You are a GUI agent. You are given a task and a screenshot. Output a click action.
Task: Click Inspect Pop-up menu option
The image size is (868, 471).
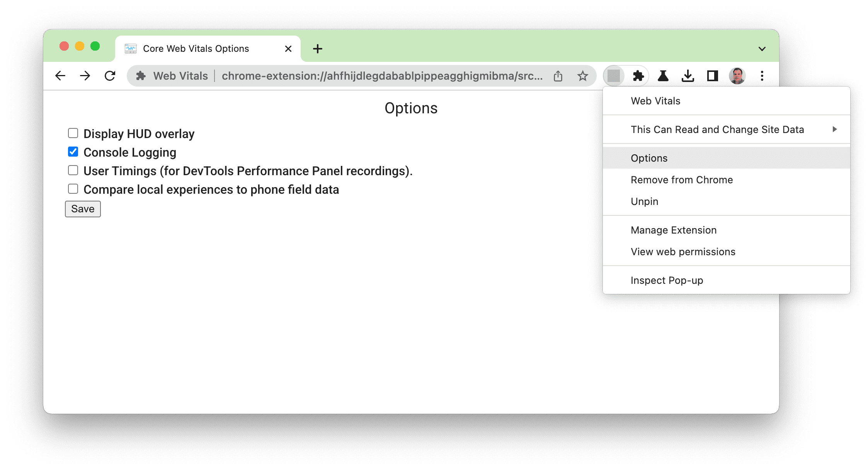click(667, 280)
